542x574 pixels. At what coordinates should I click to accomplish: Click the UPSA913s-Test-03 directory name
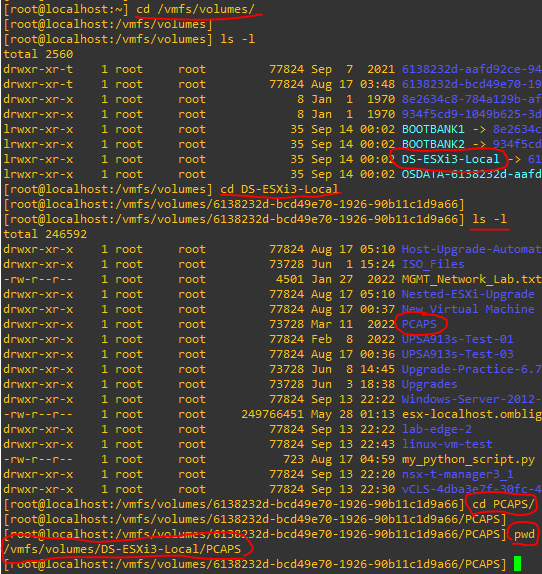pyautogui.click(x=457, y=354)
